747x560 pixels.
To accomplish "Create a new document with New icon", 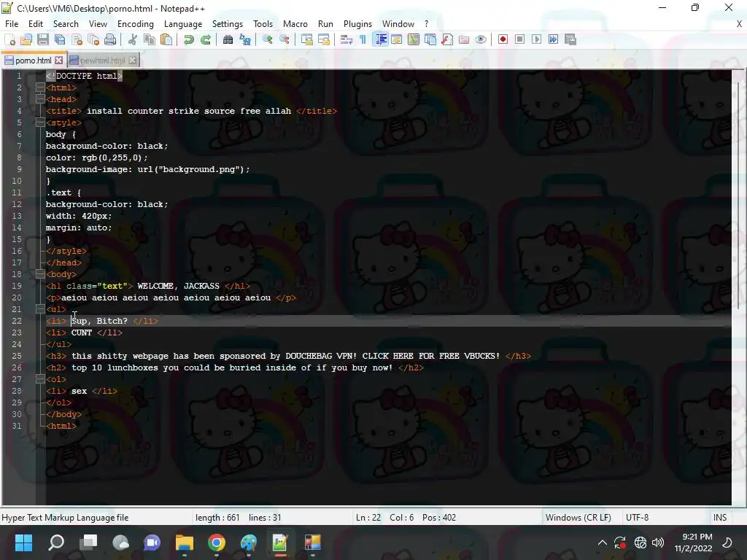I will coord(9,39).
